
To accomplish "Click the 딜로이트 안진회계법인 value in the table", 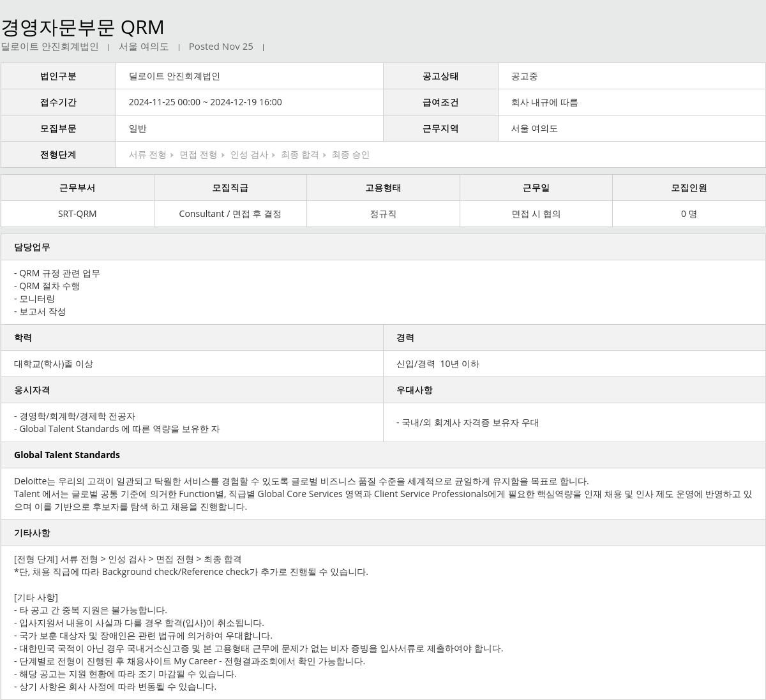I will [x=174, y=76].
